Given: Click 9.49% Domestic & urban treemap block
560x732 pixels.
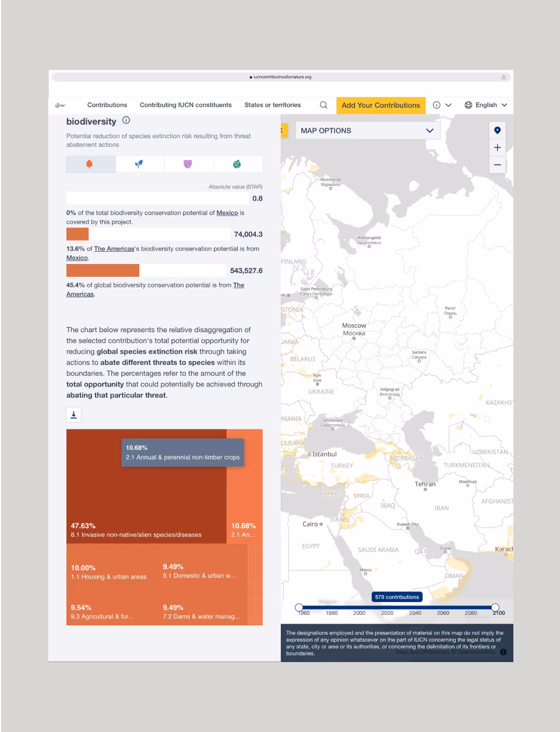Looking at the screenshot, I should [x=203, y=565].
